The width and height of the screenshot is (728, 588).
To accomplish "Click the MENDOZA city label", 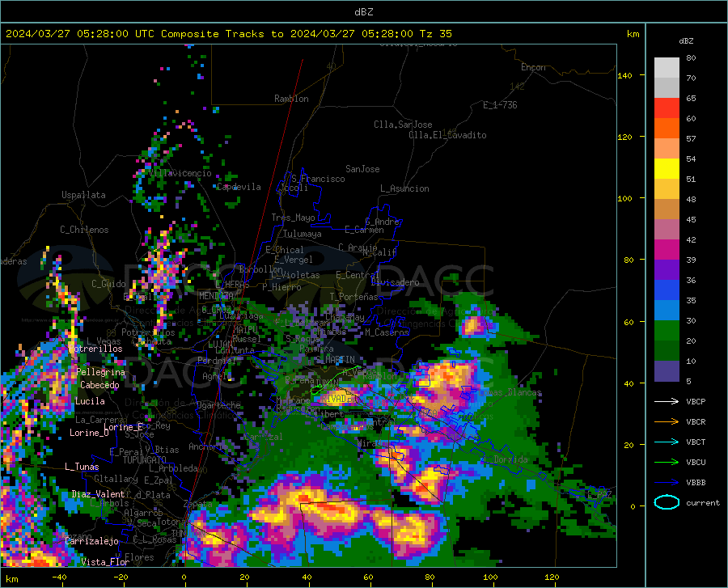I will (216, 296).
